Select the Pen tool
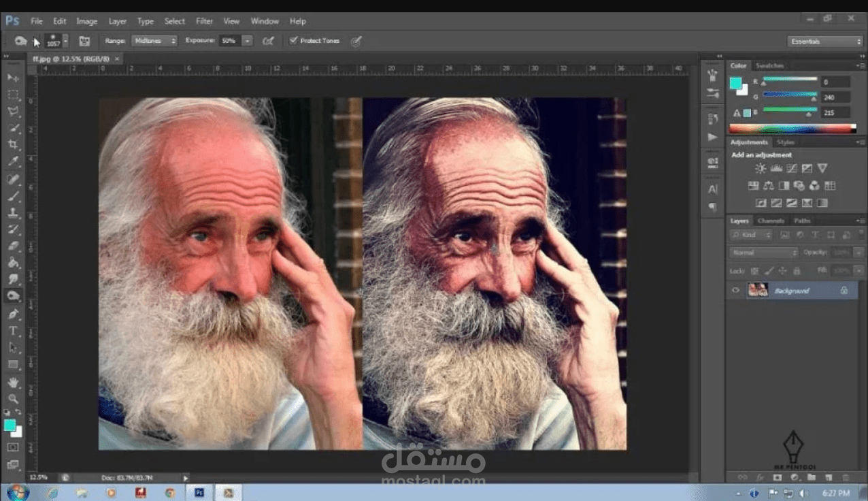The width and height of the screenshot is (868, 501). pos(13,314)
